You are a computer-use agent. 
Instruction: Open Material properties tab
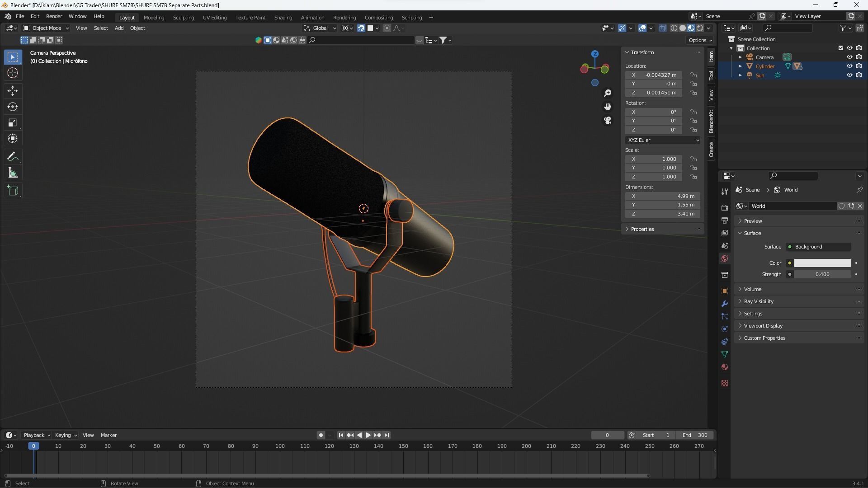click(x=725, y=367)
